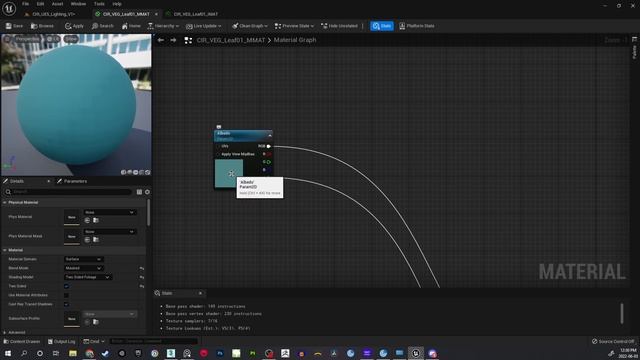
Task: Open the Phys Material Mask asset dropdown
Action: coord(109,231)
